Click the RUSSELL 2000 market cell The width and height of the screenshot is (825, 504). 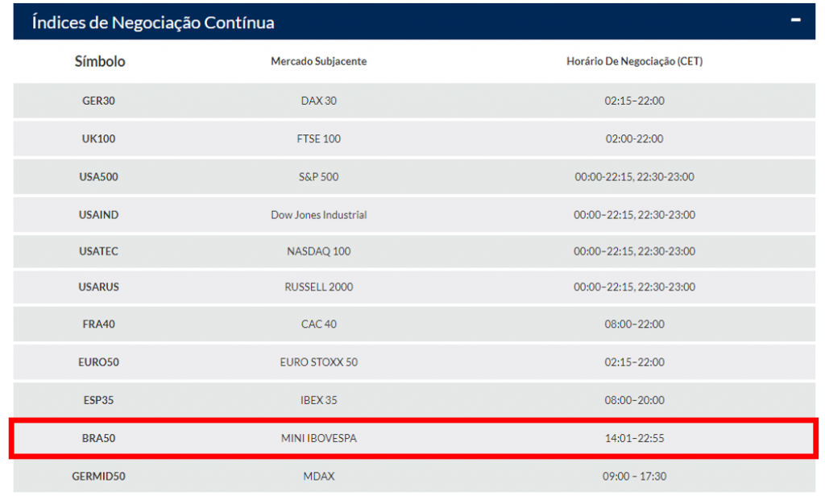click(x=319, y=287)
